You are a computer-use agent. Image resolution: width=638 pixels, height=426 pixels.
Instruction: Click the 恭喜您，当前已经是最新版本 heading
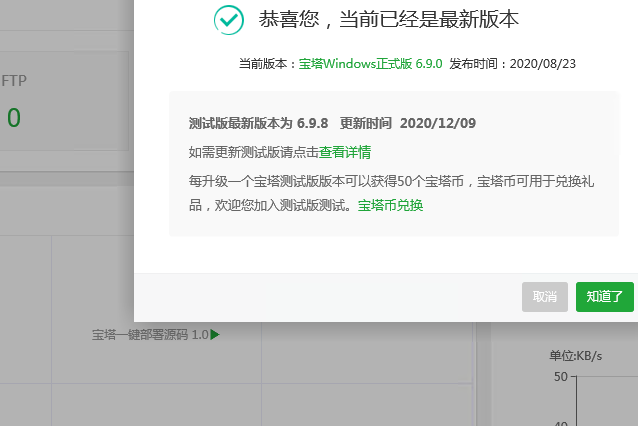389,19
